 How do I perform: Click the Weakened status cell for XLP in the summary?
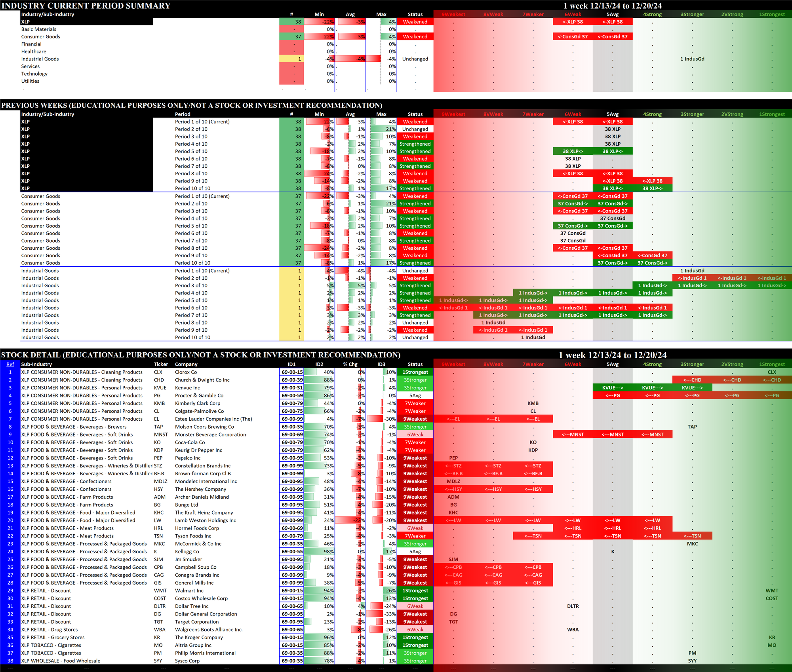coord(415,22)
